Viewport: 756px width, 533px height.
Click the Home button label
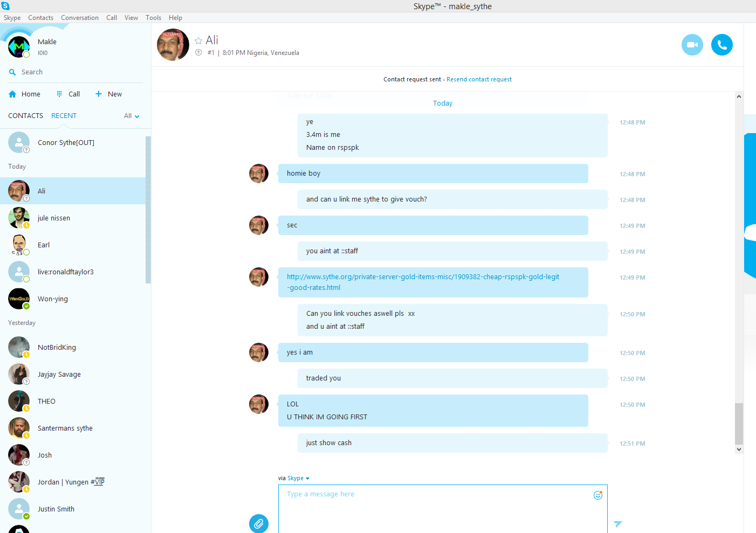point(31,94)
